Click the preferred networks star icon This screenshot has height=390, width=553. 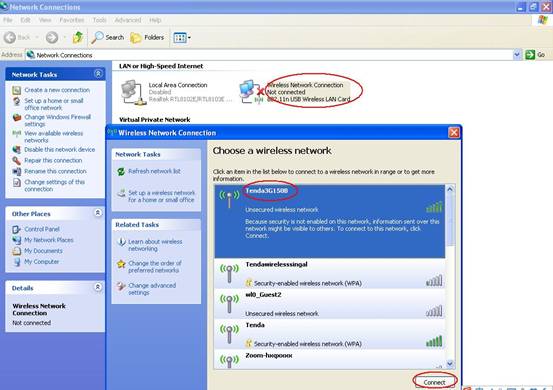click(x=121, y=264)
